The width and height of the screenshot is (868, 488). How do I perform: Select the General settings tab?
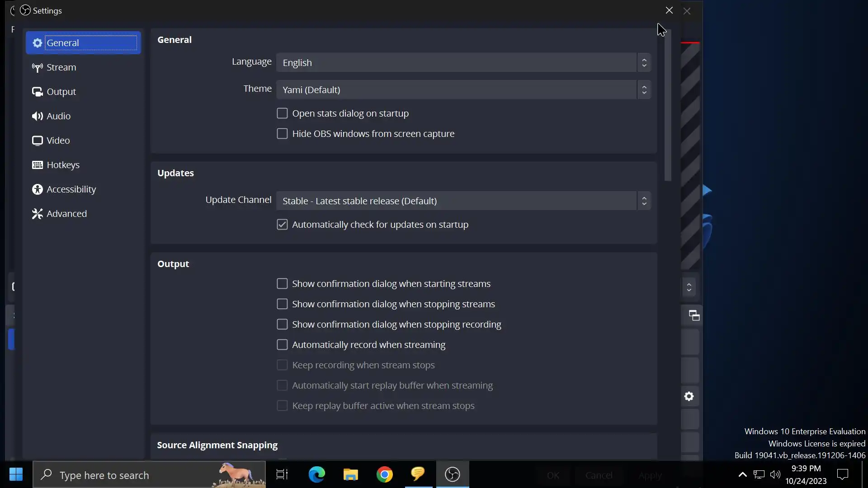[83, 43]
